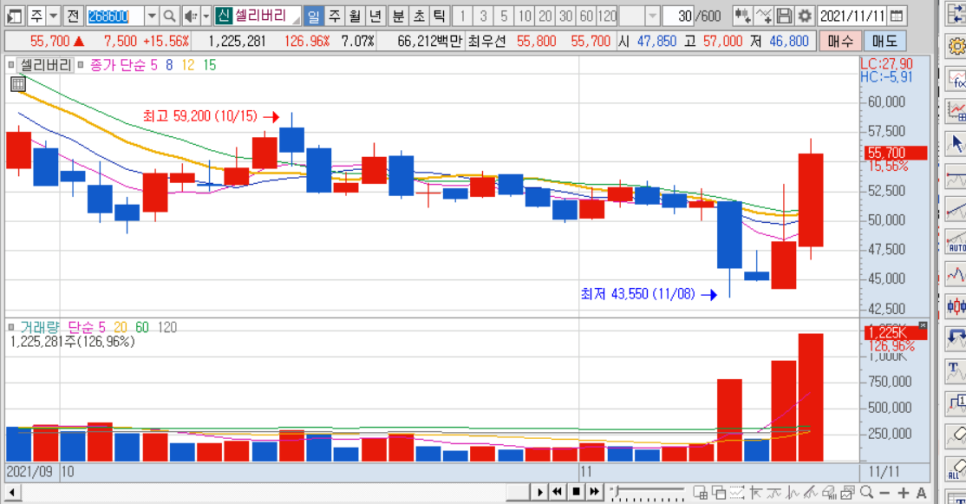Click the add candlestick indicator icon
Screen dimensions: 966x504
coord(742,16)
